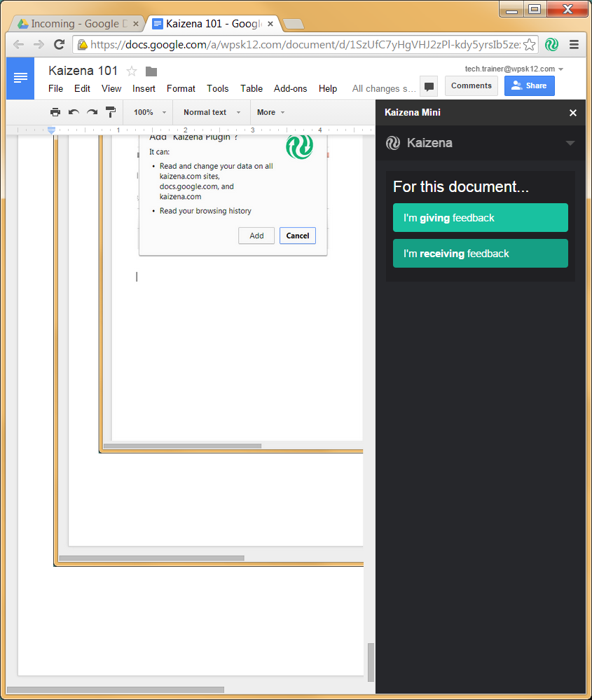Image resolution: width=592 pixels, height=700 pixels.
Task: Click the redo arrow icon
Action: [92, 112]
